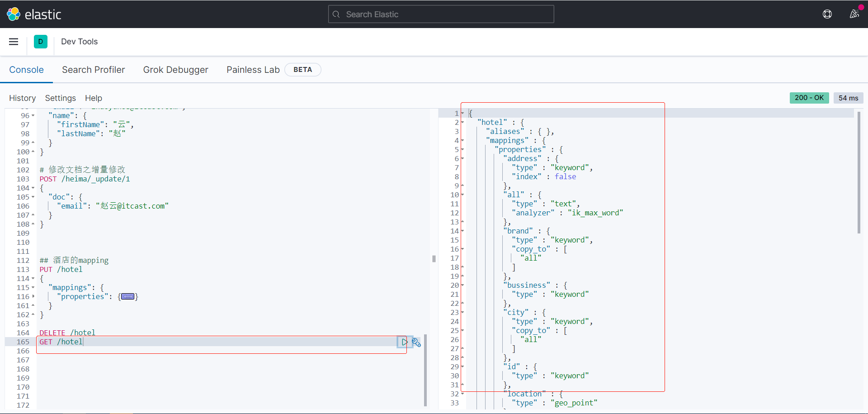Focus the Search Elastic field
This screenshot has height=414, width=868.
tap(441, 14)
